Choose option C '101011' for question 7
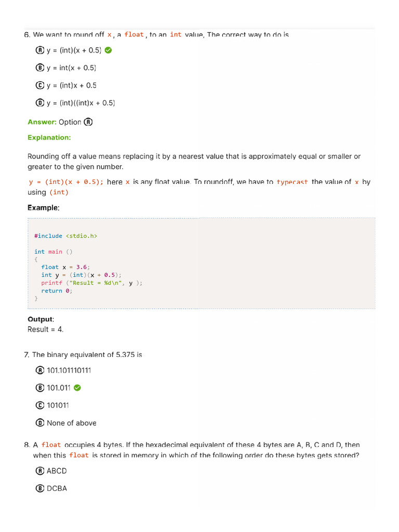 pyautogui.click(x=40, y=405)
